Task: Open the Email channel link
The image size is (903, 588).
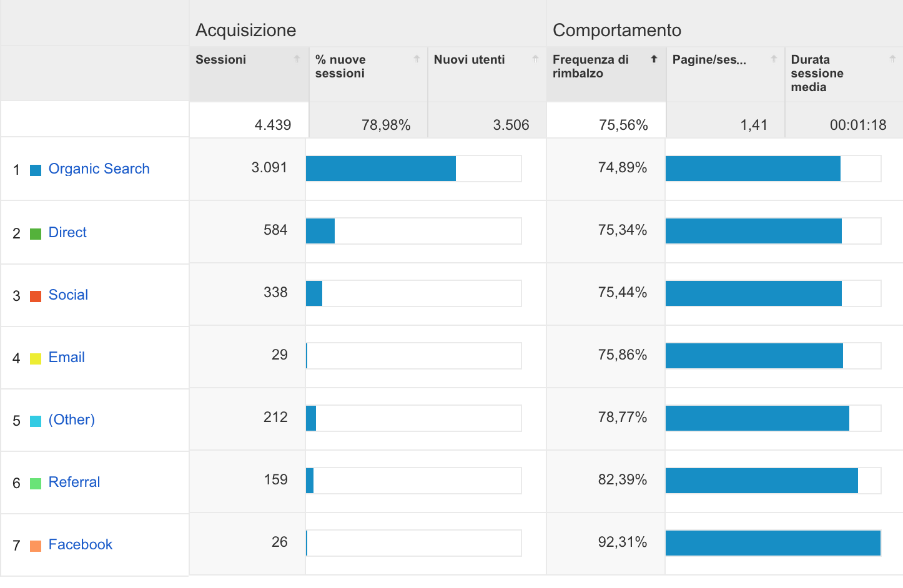Action: (x=66, y=357)
